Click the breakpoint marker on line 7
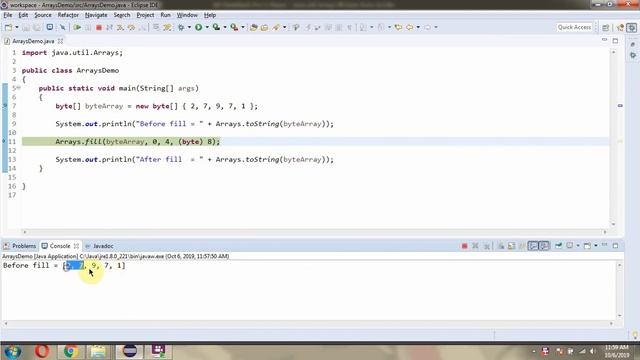The image size is (640, 360). 5,106
